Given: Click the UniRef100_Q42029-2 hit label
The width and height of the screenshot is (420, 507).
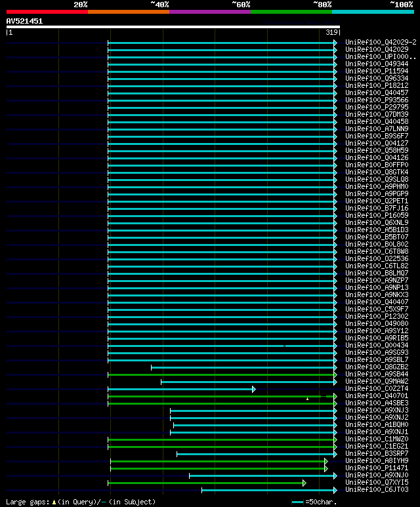Looking at the screenshot, I should coord(381,43).
